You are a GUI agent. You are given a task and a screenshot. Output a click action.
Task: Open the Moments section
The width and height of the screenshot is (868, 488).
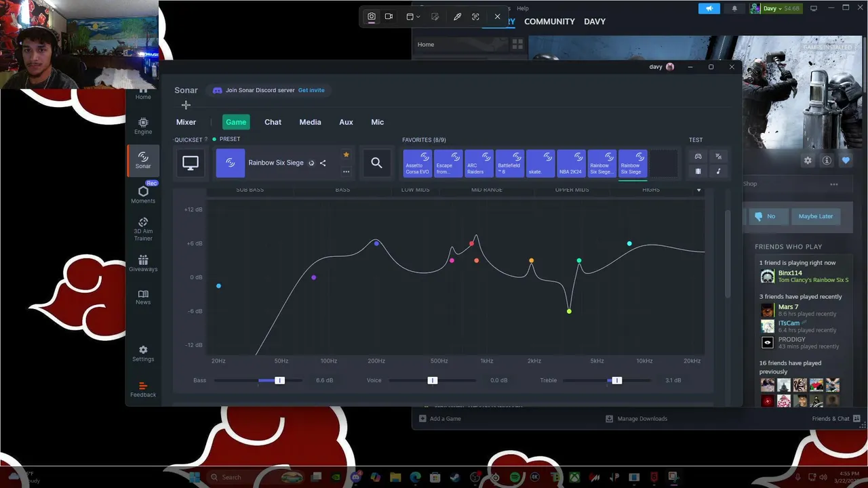click(143, 195)
